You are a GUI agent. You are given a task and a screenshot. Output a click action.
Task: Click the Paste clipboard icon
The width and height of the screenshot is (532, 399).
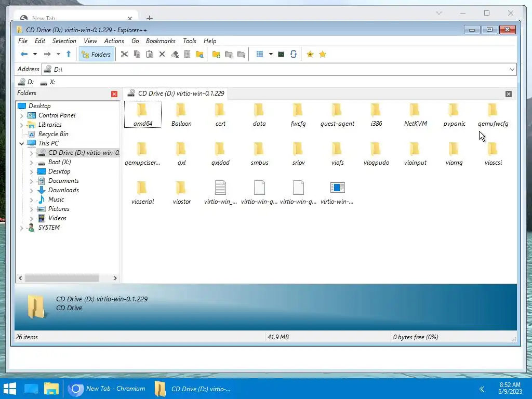point(149,54)
